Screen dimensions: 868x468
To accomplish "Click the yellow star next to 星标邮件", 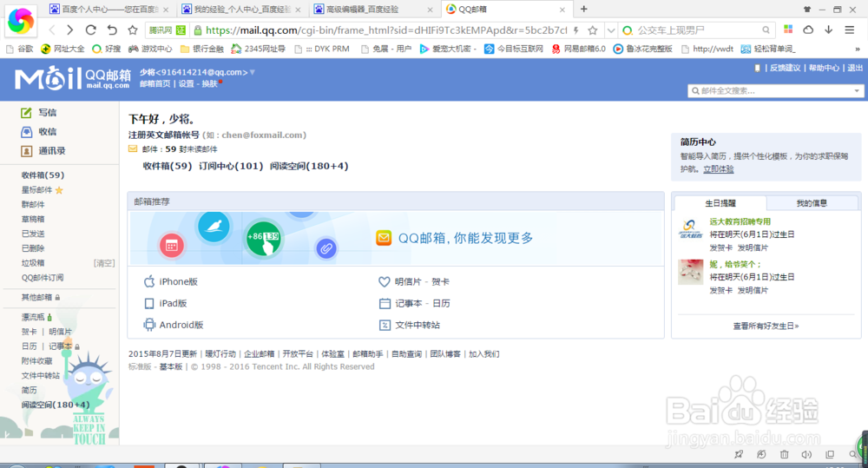I will 59,190.
